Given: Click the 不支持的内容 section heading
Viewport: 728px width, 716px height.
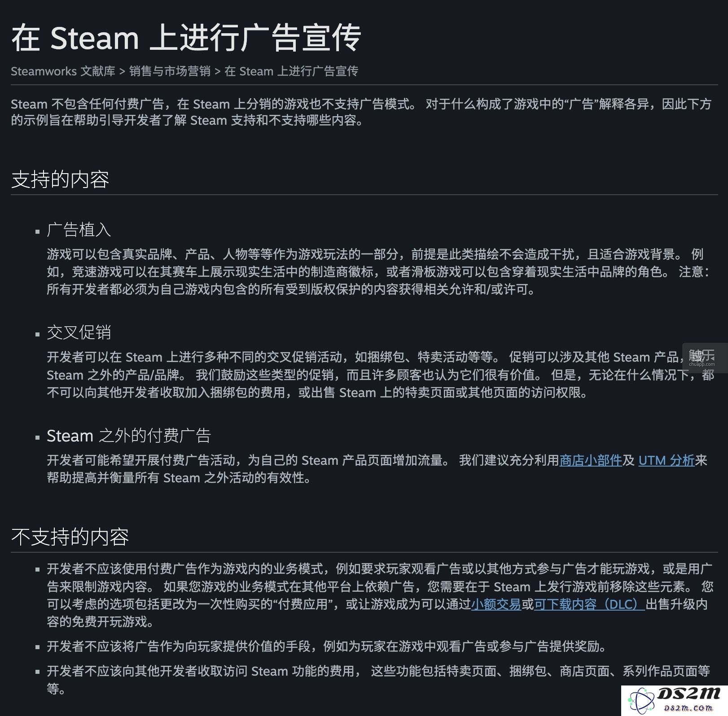Looking at the screenshot, I should click(x=70, y=537).
